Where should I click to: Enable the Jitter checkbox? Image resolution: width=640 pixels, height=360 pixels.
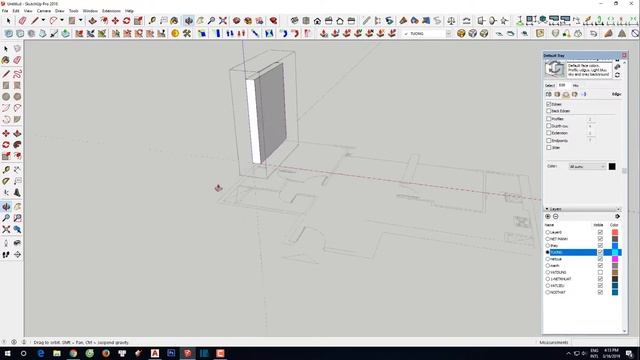[x=549, y=147]
